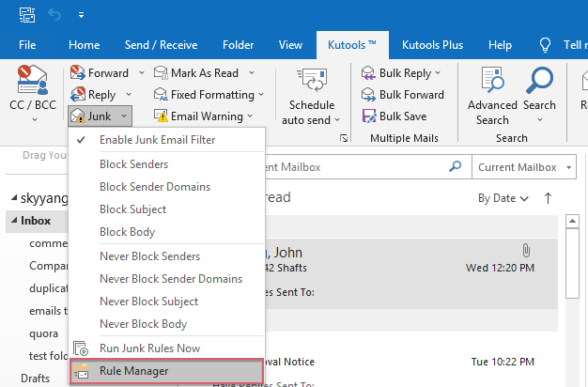Click the Email Warning icon
Image resolution: width=588 pixels, height=387 pixels.
click(161, 116)
